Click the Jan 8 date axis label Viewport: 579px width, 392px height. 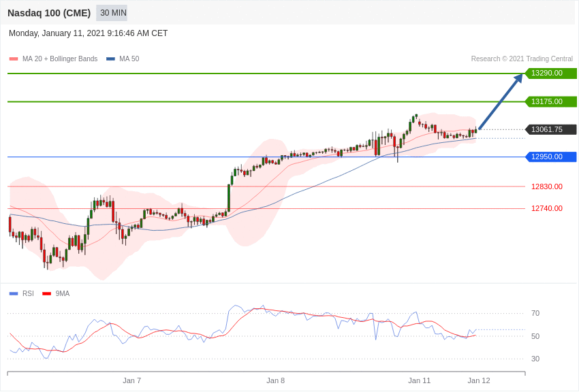tap(276, 380)
